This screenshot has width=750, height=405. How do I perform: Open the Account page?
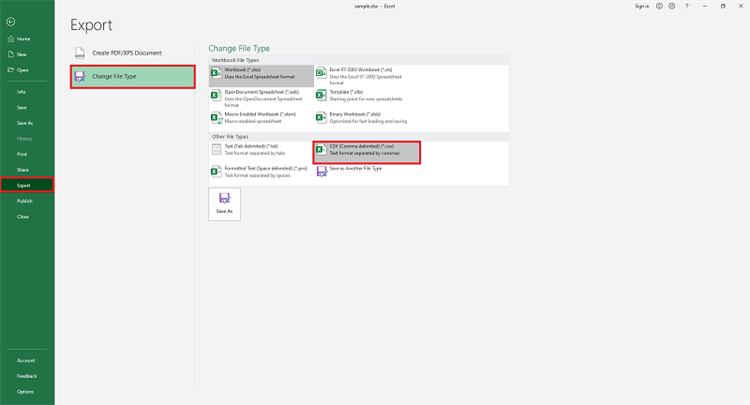(27, 361)
